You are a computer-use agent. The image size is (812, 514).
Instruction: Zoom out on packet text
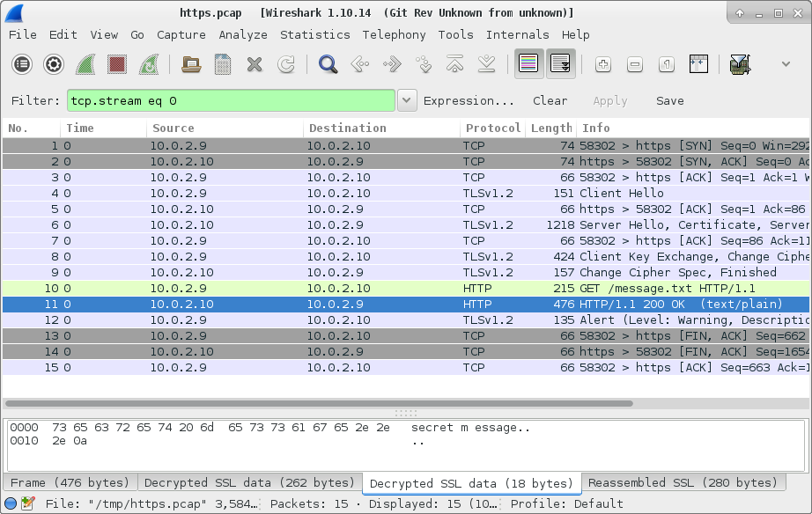pos(634,65)
